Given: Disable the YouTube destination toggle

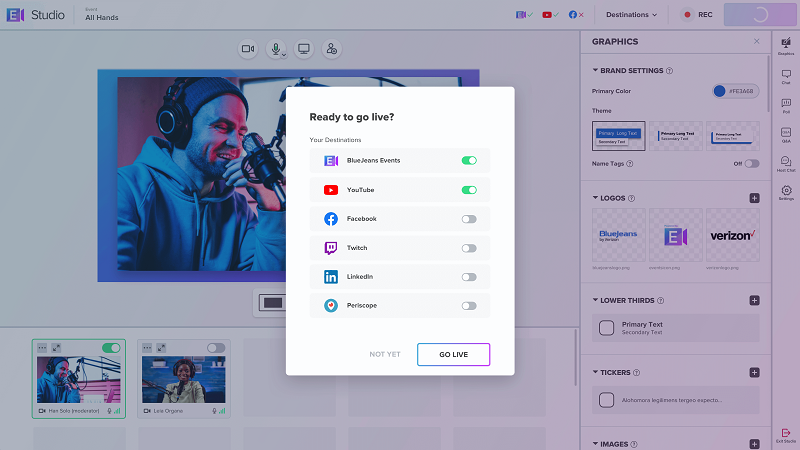Looking at the screenshot, I should point(469,190).
